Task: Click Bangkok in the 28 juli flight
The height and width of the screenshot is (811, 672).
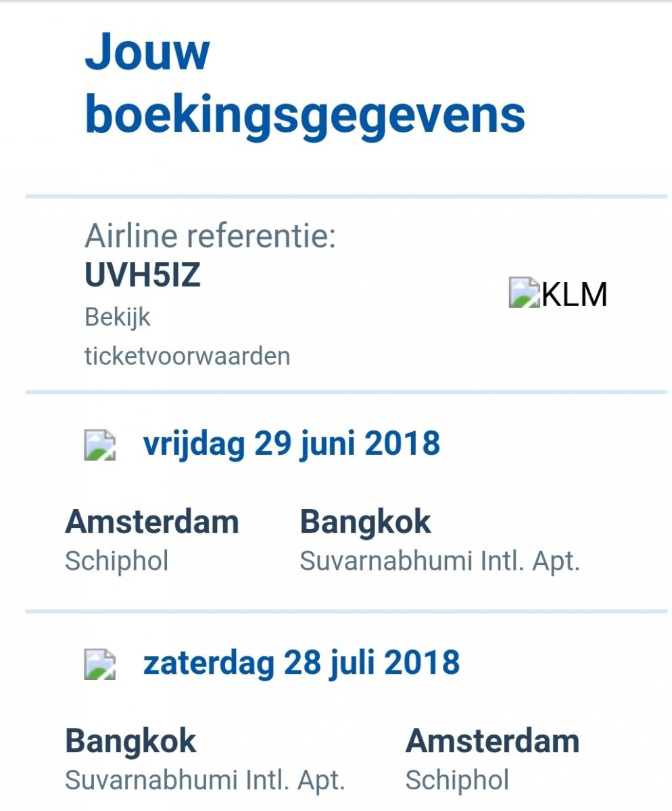Action: click(x=130, y=741)
